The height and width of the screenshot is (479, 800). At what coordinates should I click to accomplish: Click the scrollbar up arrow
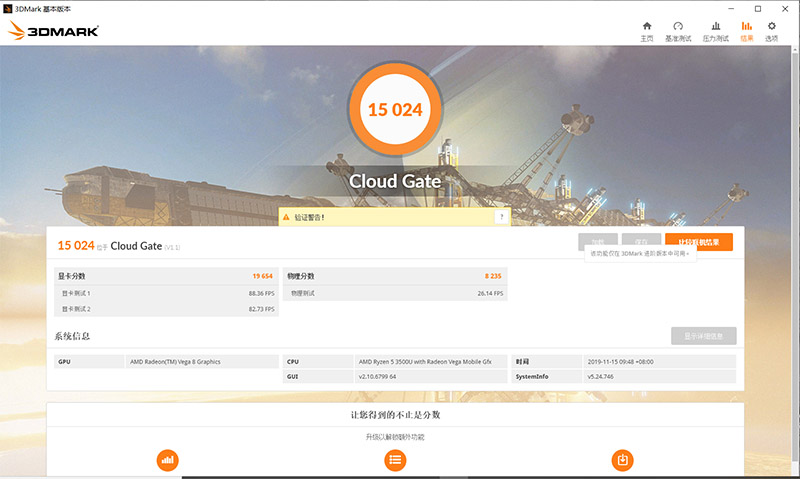pos(795,49)
